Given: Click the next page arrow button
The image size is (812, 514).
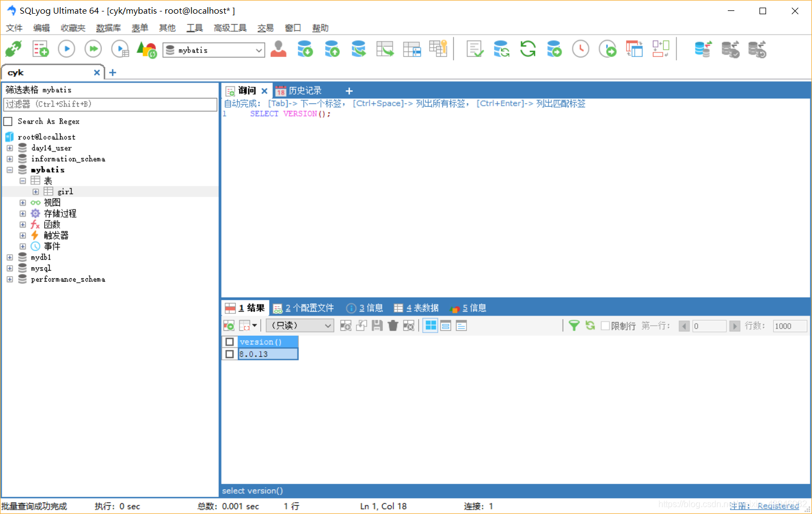Looking at the screenshot, I should click(735, 326).
